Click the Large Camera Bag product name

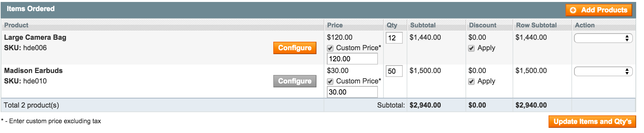(x=35, y=37)
